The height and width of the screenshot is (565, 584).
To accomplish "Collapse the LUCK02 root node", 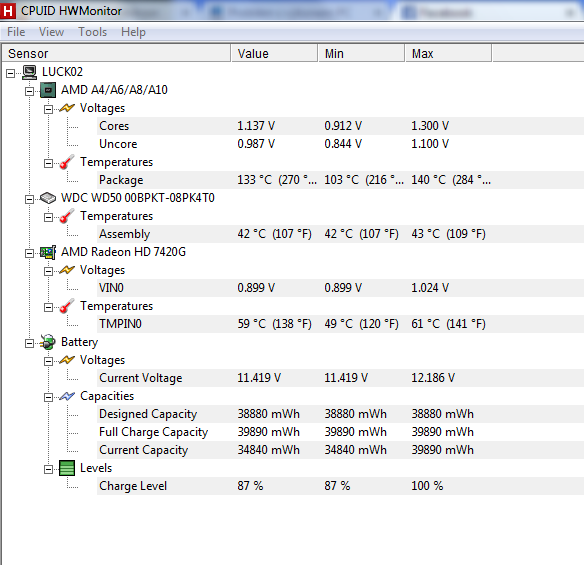I will pos(11,73).
